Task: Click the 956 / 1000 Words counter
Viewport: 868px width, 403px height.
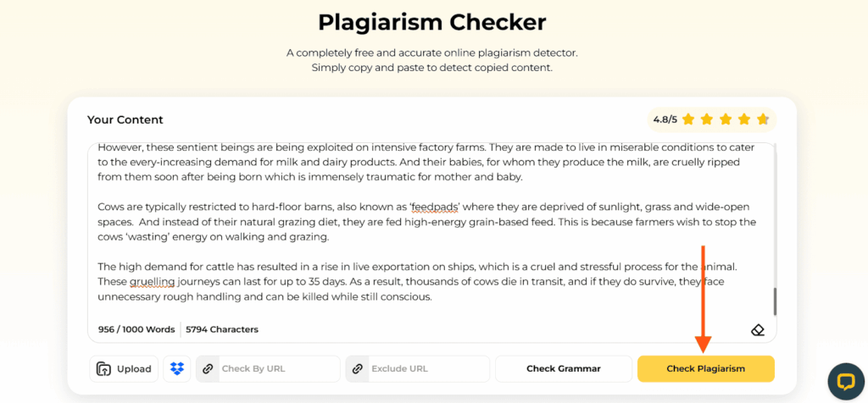Action: click(x=136, y=329)
